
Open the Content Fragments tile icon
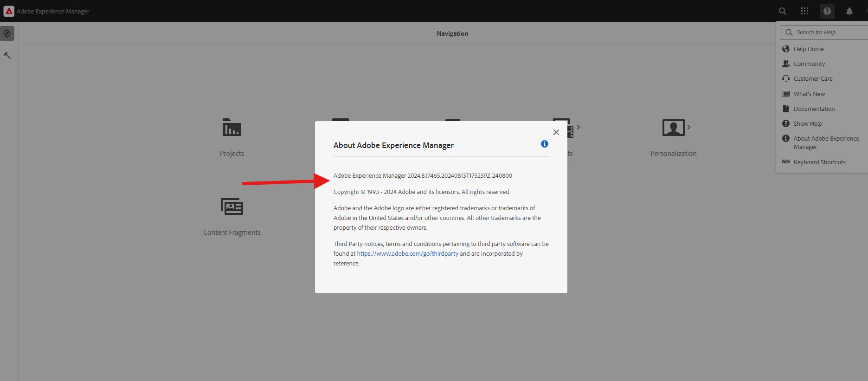232,207
